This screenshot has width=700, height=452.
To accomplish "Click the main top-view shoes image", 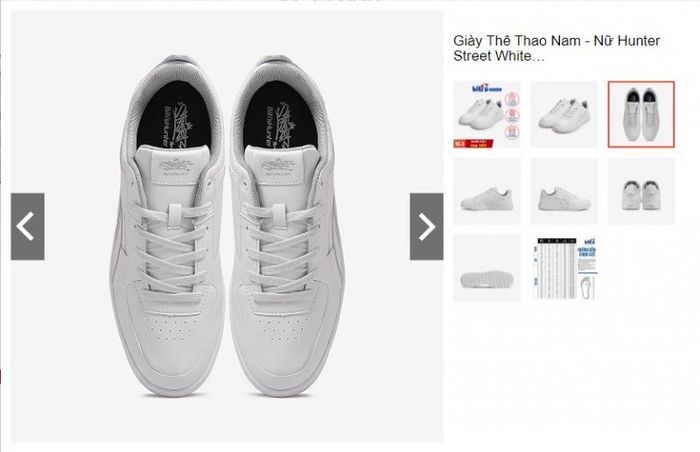I will click(x=227, y=226).
